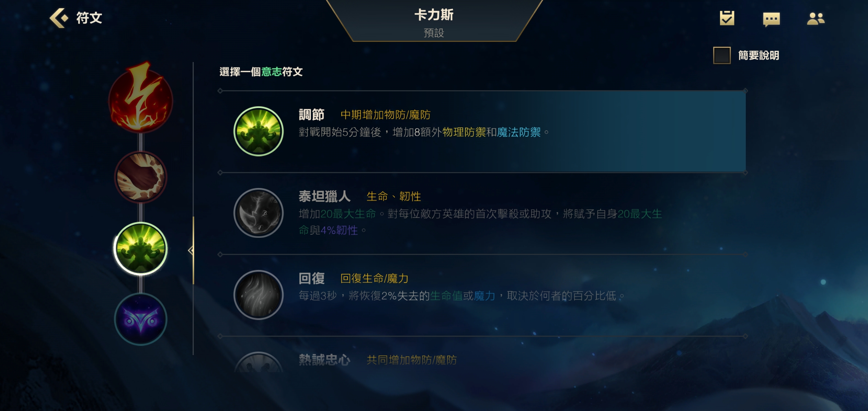Select the 回復 rune title

coord(312,279)
